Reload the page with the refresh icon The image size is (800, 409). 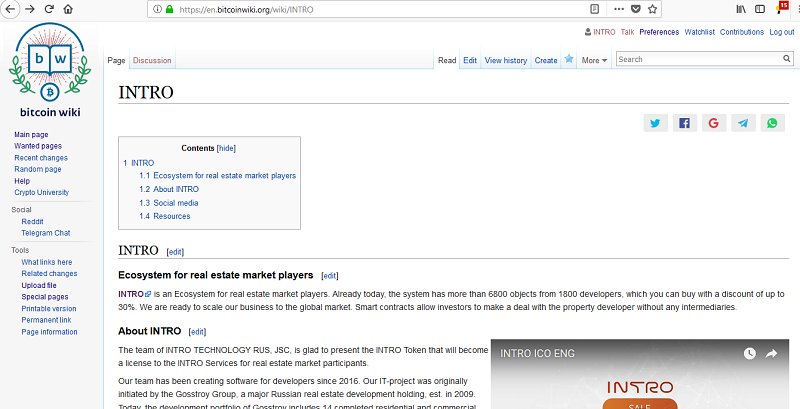[49, 9]
